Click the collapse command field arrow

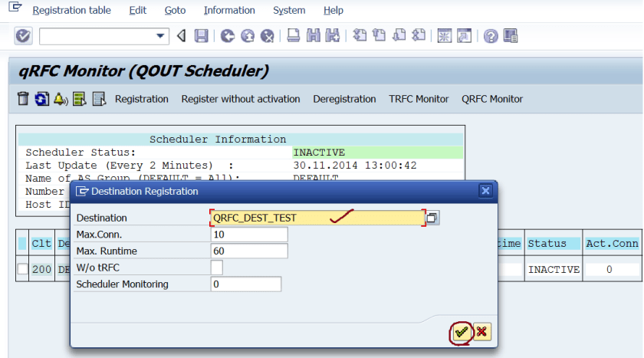pos(182,36)
